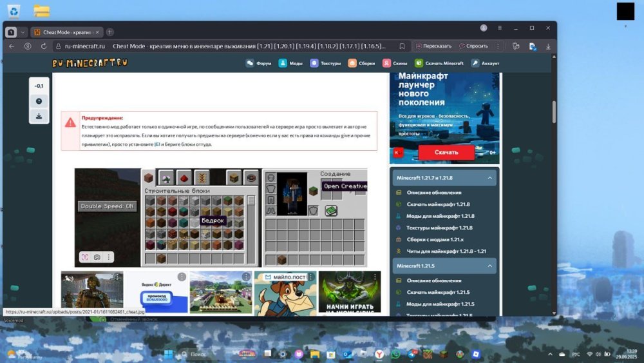Open Telegram from the taskbar
Screen dimensions: 644x363
coord(412,355)
